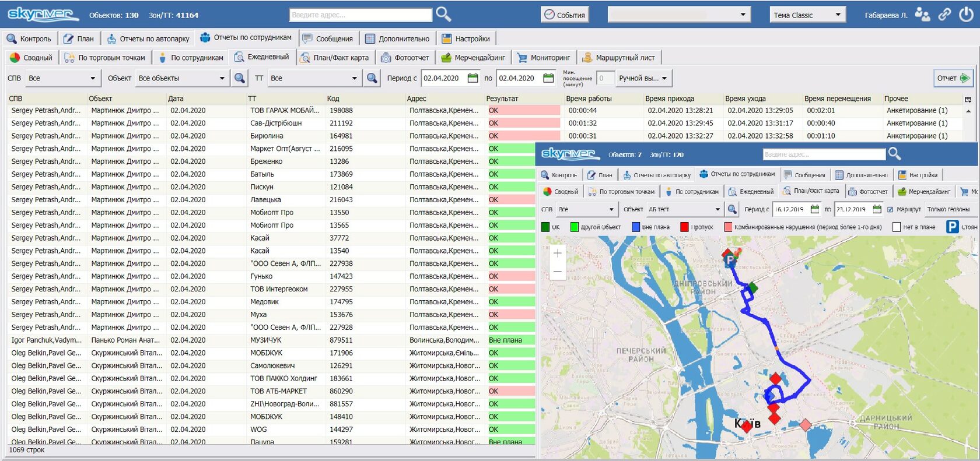Open the Тема Classic theme dropdown
This screenshot has height=461, width=980.
coord(838,15)
